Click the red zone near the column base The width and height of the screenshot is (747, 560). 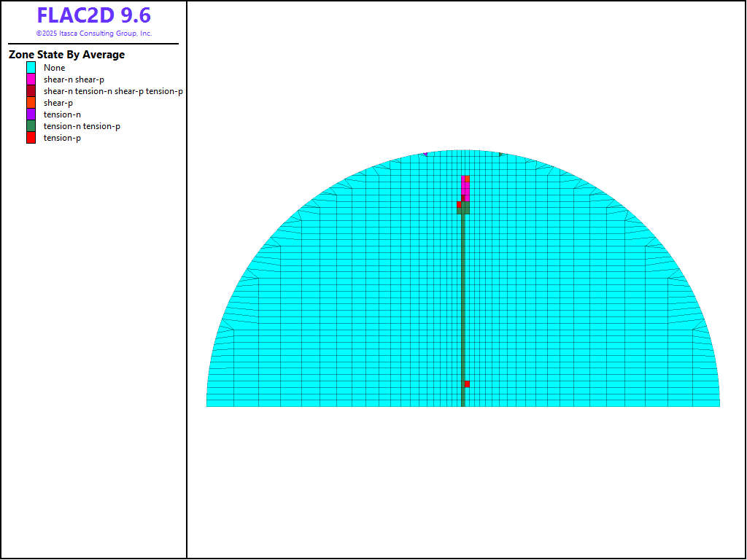[x=467, y=384]
